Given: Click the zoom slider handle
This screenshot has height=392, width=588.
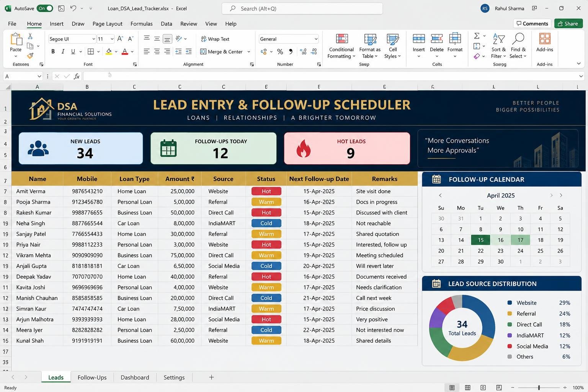Looking at the screenshot, I should 539,388.
